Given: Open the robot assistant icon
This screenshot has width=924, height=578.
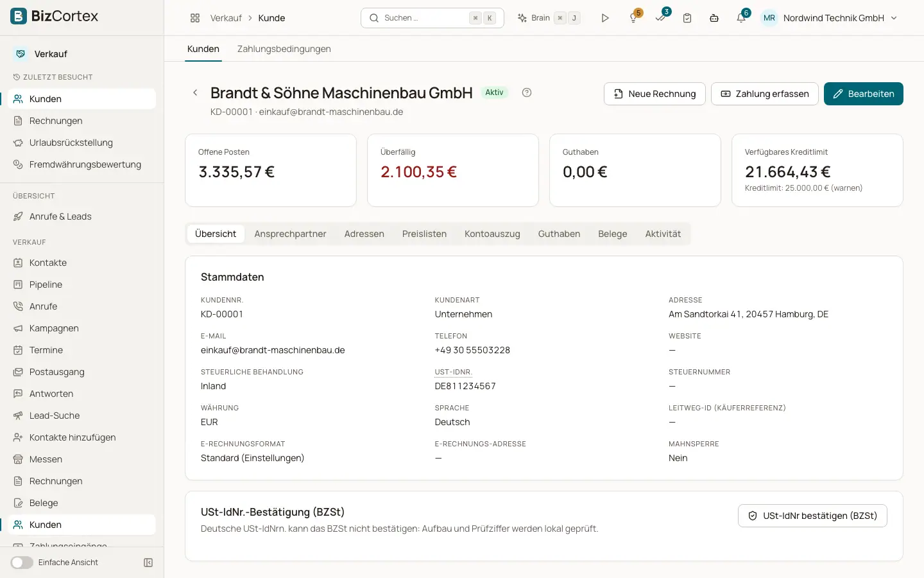Looking at the screenshot, I should point(714,18).
